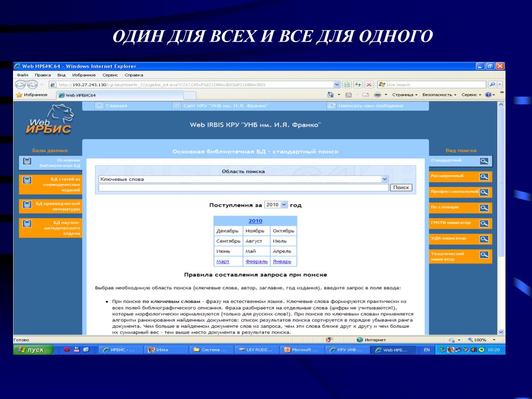Open Сайт КРУ "УНБ им. И.Я. Франко" link
The width and height of the screenshot is (532, 399).
pyautogui.click(x=225, y=106)
